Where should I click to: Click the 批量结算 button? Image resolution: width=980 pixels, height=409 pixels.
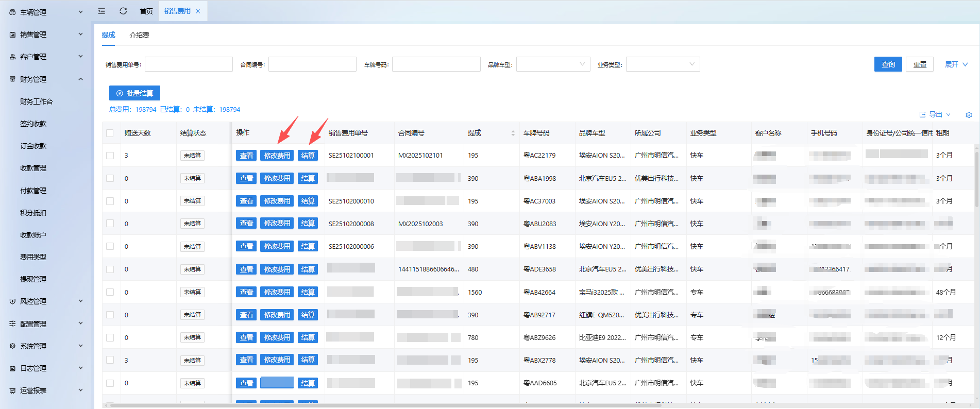point(134,93)
